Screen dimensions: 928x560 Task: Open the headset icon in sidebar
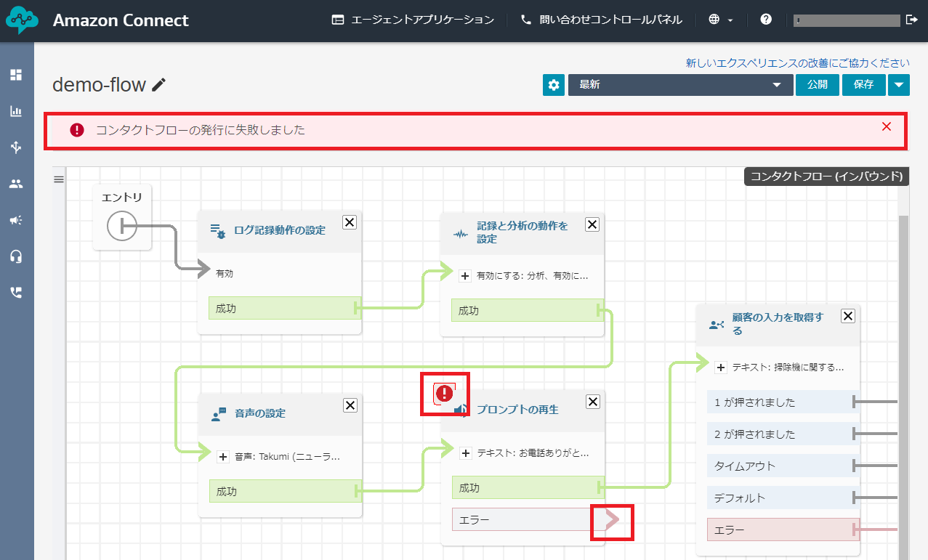[x=16, y=256]
